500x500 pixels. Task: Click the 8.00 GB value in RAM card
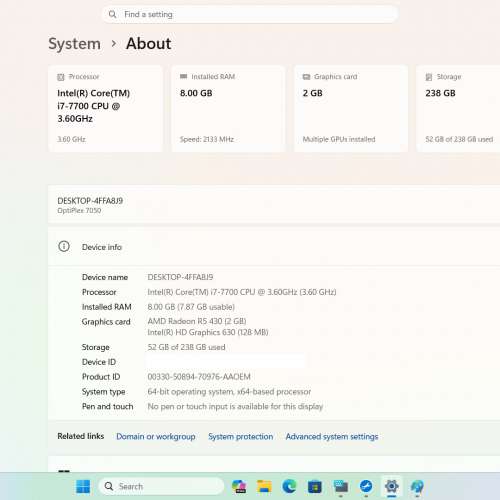pos(196,93)
